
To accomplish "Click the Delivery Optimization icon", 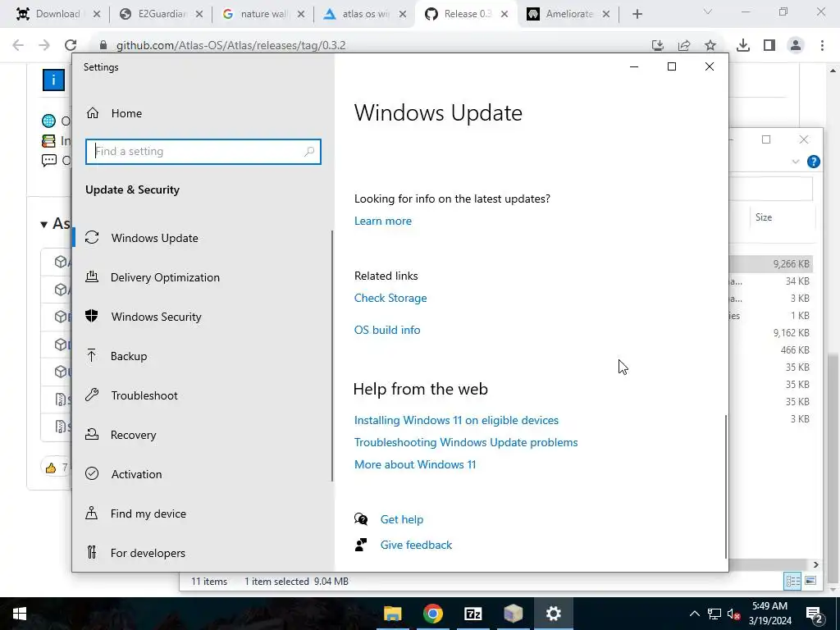I will pyautogui.click(x=92, y=276).
